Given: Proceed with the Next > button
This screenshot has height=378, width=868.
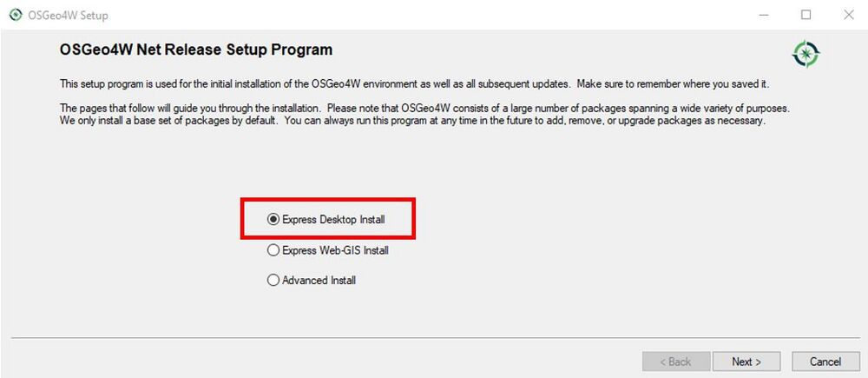Looking at the screenshot, I should point(746,361).
